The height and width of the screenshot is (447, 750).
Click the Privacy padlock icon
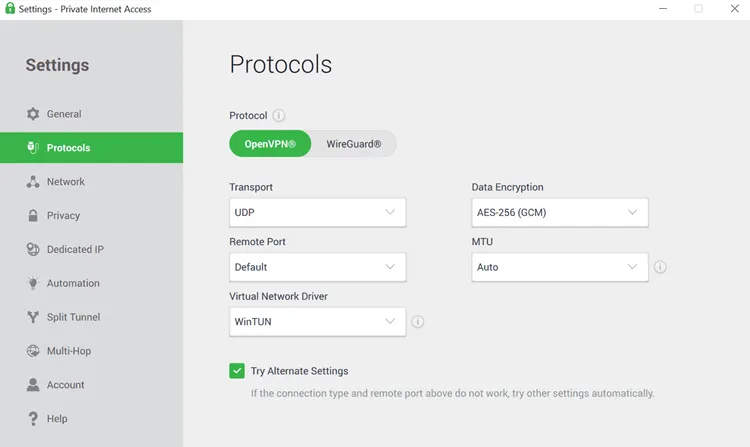coord(33,216)
